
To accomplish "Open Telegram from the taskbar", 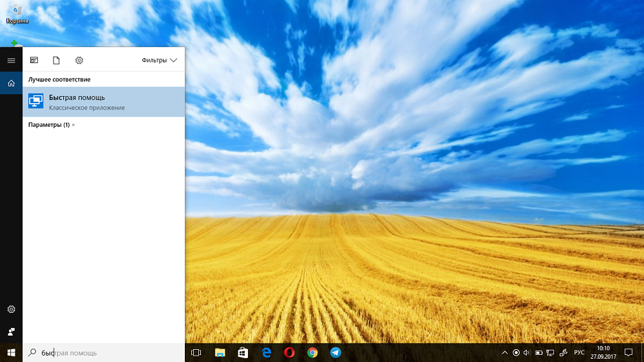I will tap(336, 352).
